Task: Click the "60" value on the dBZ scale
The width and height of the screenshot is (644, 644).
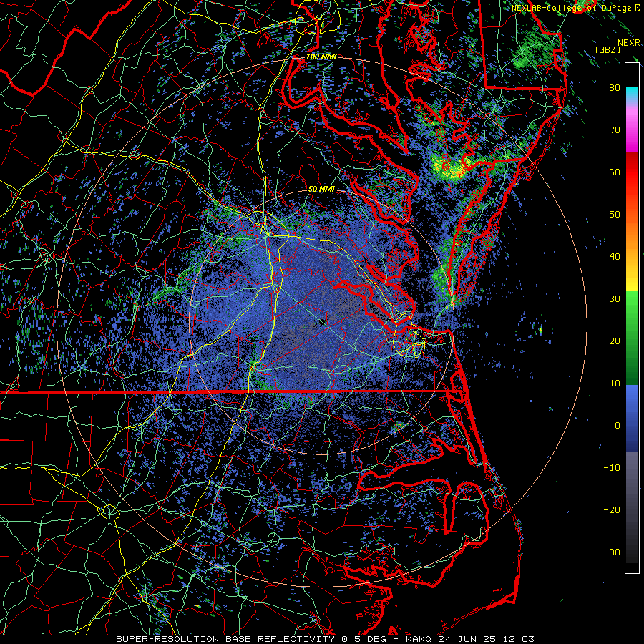Action: (x=615, y=172)
